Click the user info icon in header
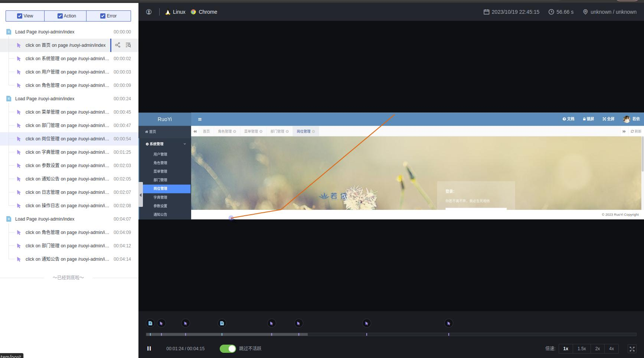 149,12
